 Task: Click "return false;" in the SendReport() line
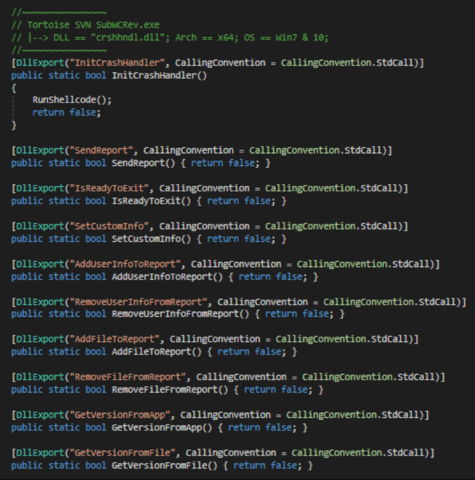pos(225,163)
